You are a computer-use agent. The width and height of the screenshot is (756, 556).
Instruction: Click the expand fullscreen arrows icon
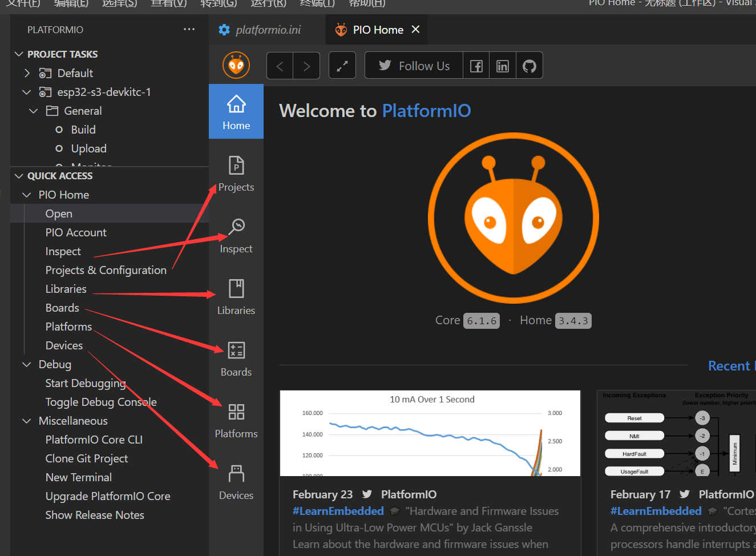pos(342,66)
